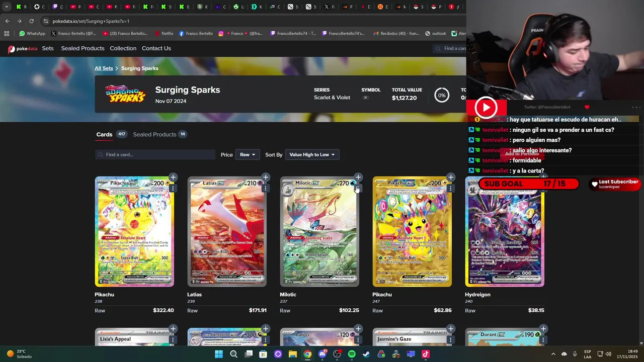Click the pokedata logo

(x=23, y=49)
